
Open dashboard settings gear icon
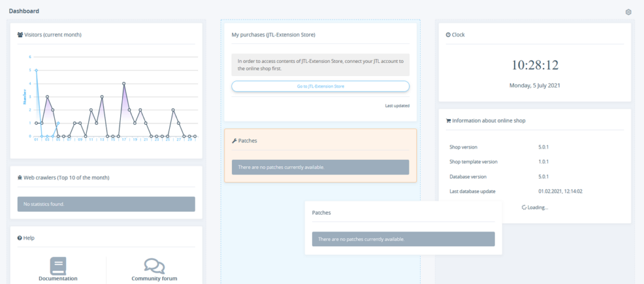(x=628, y=12)
